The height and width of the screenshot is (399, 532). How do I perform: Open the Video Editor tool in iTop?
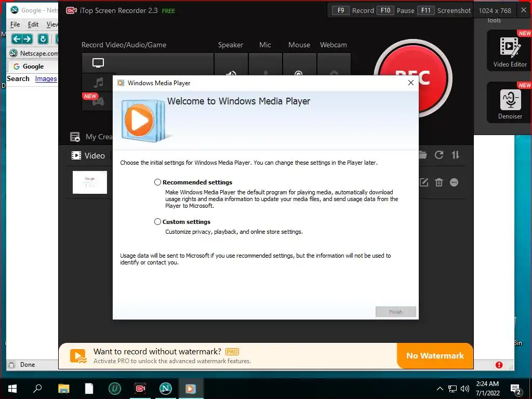click(x=510, y=51)
